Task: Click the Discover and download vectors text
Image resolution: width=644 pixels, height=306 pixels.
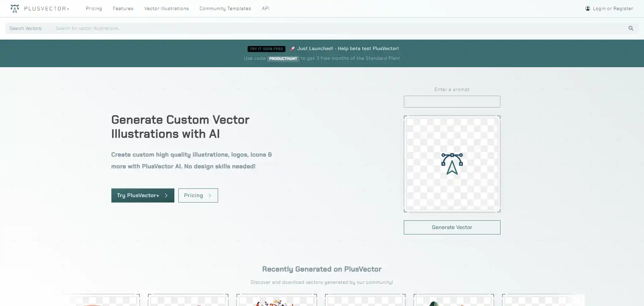Action: (x=322, y=282)
